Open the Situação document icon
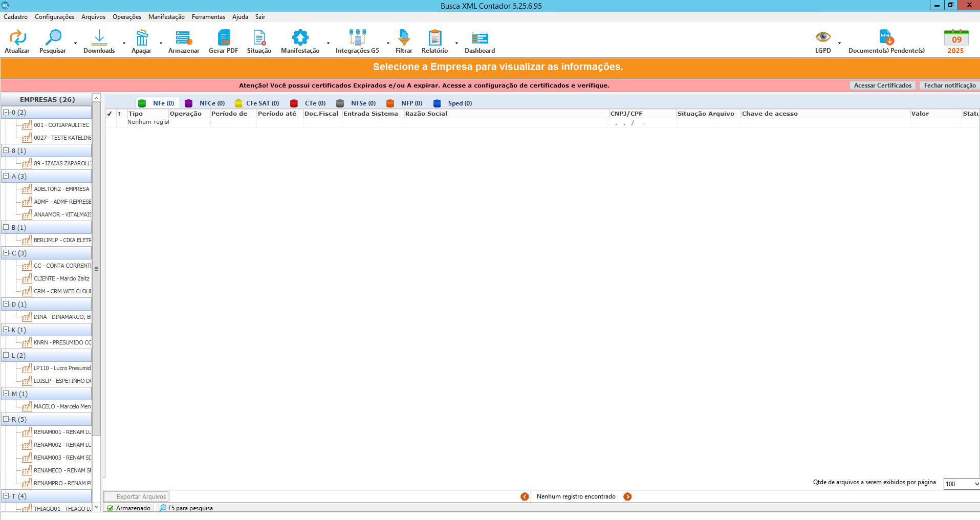This screenshot has height=520, width=980. (x=259, y=37)
